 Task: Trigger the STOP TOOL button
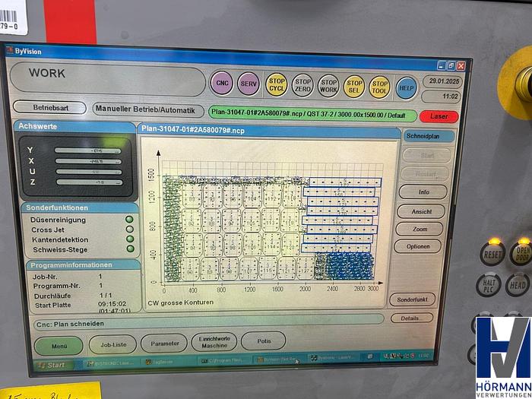pos(379,87)
